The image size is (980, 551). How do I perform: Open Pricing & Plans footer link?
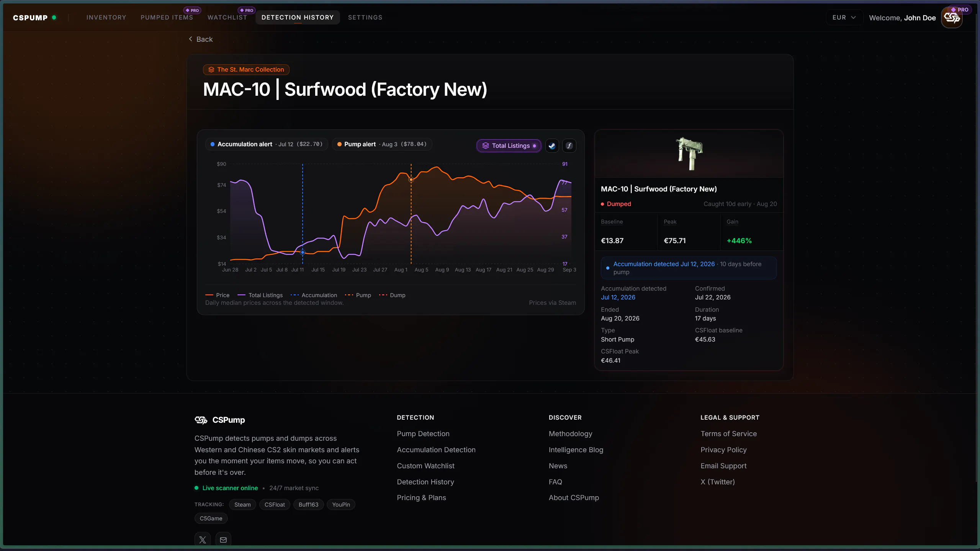click(422, 497)
